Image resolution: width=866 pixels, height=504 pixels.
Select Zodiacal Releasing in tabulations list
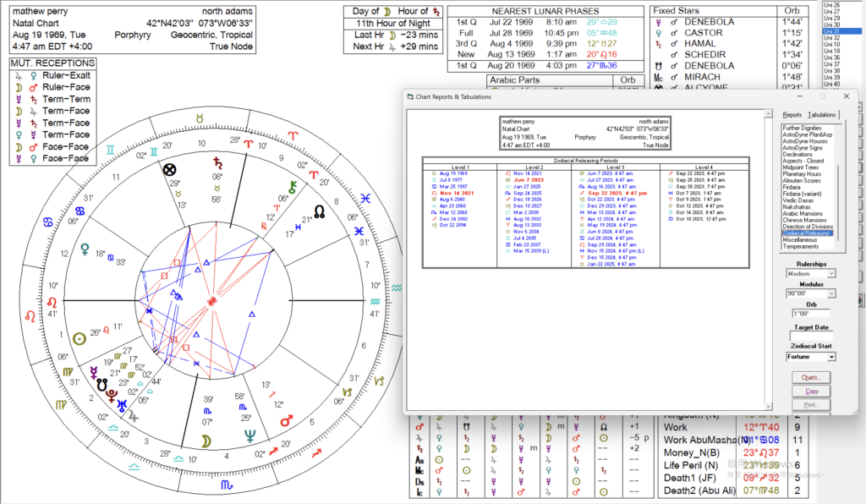tap(808, 233)
